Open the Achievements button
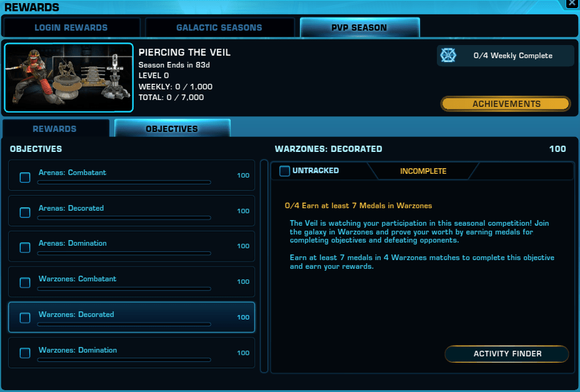Screen dimensions: 580x392 coord(506,104)
